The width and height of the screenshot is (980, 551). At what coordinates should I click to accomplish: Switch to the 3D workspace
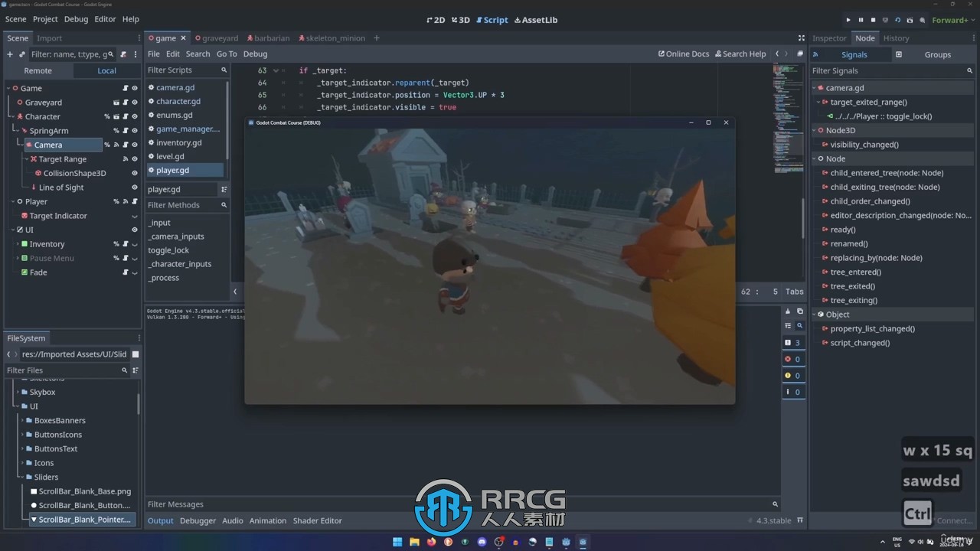click(x=461, y=20)
